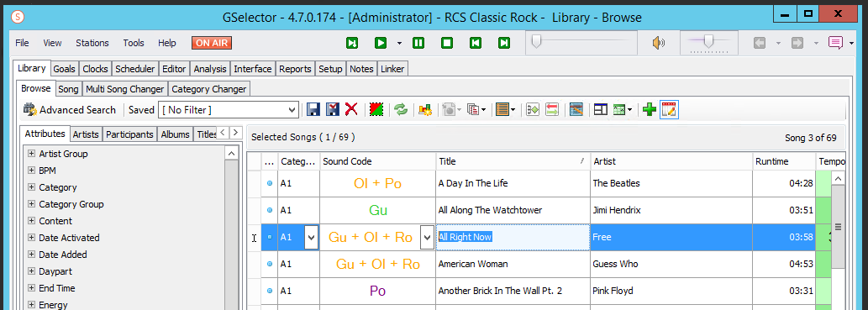Expand the Content tree node
868x310 pixels.
32,221
